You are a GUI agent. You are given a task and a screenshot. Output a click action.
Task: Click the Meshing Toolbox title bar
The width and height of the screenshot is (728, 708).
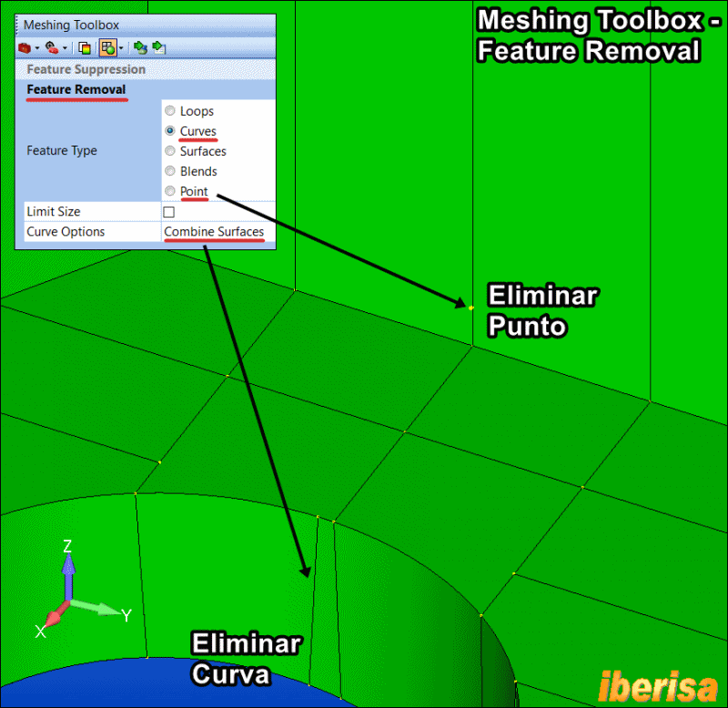pyautogui.click(x=146, y=25)
